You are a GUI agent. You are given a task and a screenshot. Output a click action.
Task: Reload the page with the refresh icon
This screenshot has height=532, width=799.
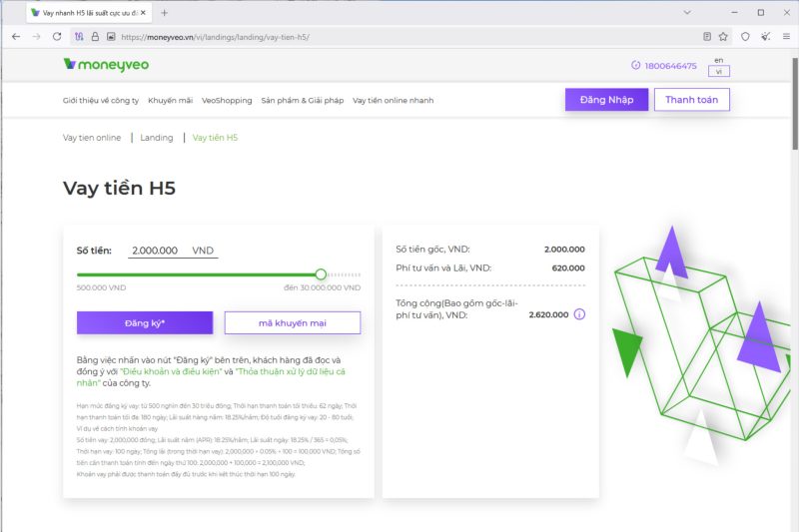[x=57, y=37]
